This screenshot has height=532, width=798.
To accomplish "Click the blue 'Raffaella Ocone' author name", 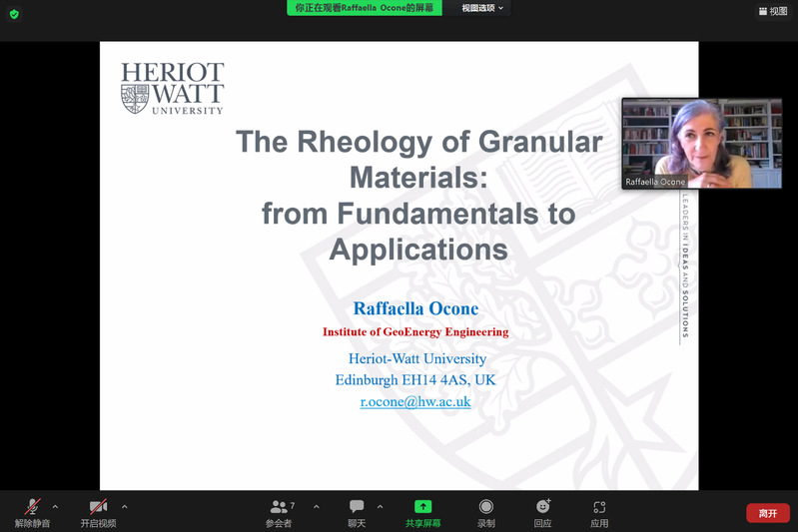I will [415, 308].
